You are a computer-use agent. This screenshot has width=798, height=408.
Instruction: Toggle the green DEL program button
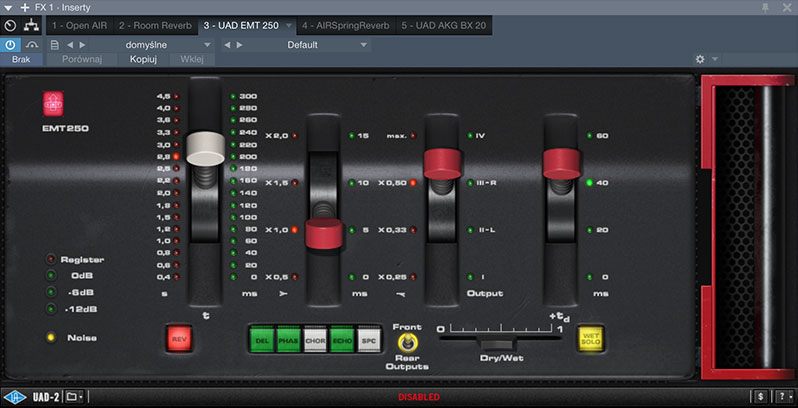(263, 339)
